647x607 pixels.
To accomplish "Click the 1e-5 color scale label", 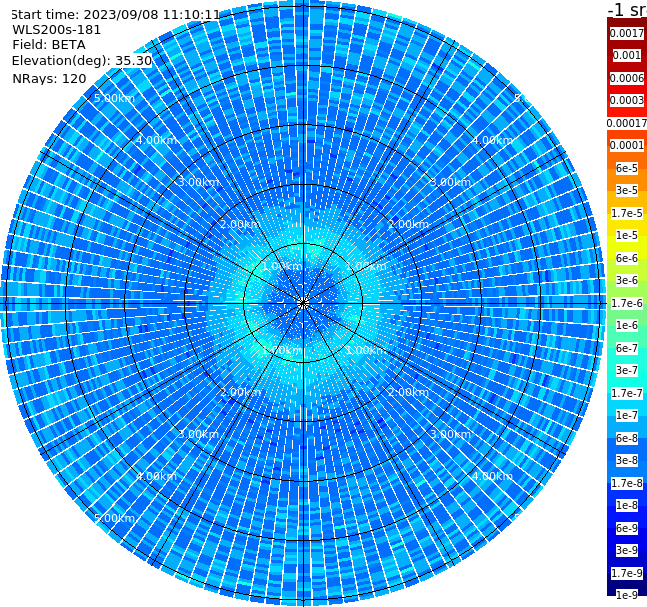I will [x=627, y=235].
